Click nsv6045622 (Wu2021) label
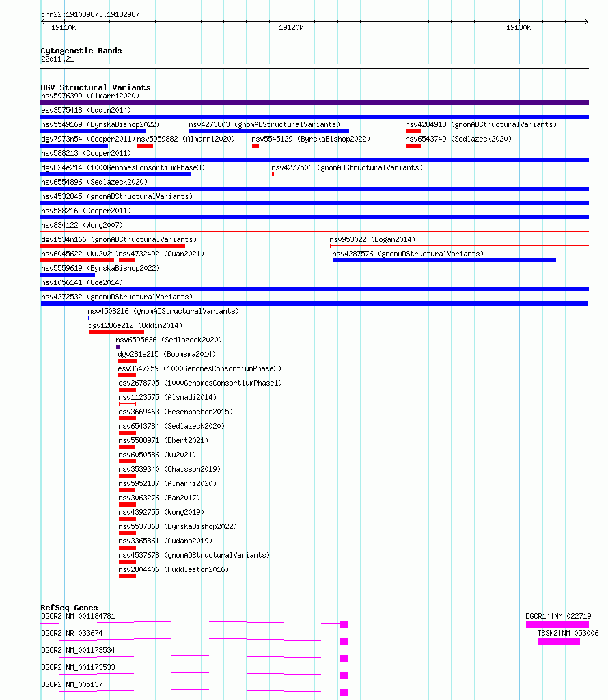Viewport: 608px width, 700px height. (80, 254)
